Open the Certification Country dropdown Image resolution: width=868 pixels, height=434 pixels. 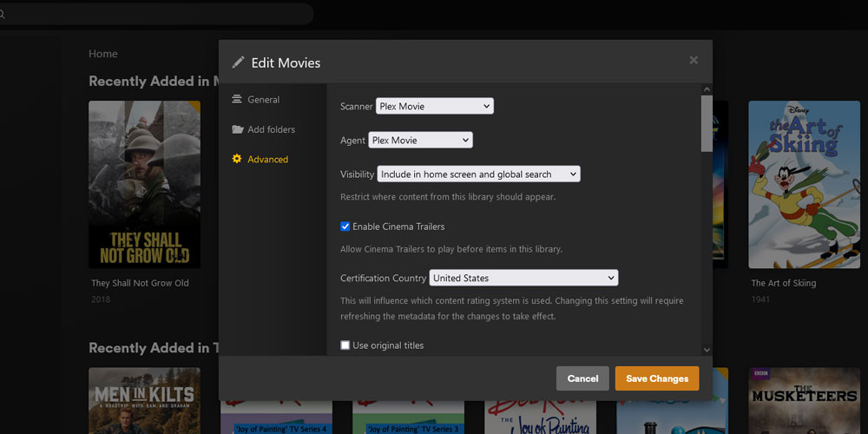[523, 278]
